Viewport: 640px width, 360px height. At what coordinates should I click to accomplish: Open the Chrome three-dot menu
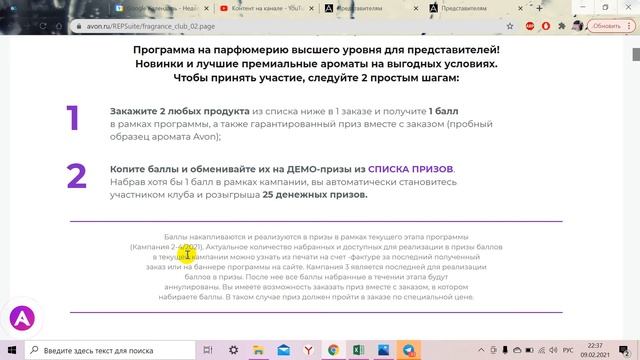(629, 26)
